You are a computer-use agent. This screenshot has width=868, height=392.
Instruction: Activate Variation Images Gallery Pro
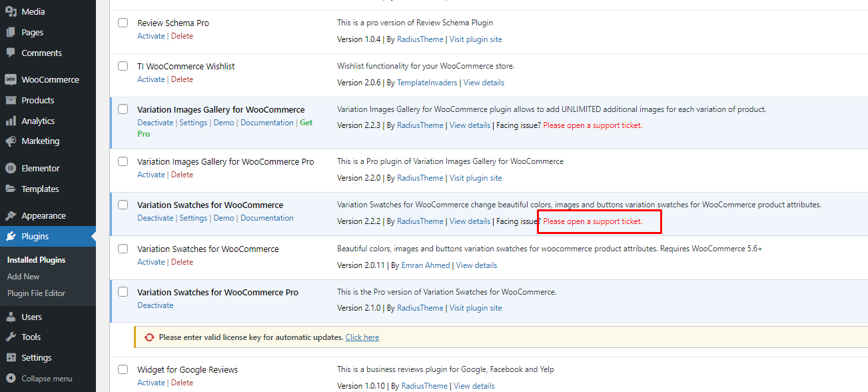pyautogui.click(x=151, y=175)
